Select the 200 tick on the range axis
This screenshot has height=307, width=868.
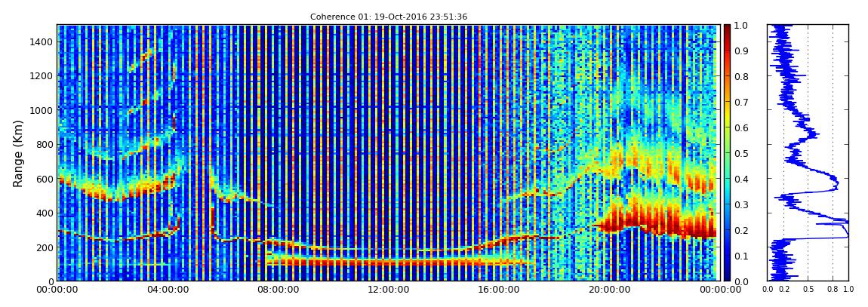(45, 247)
